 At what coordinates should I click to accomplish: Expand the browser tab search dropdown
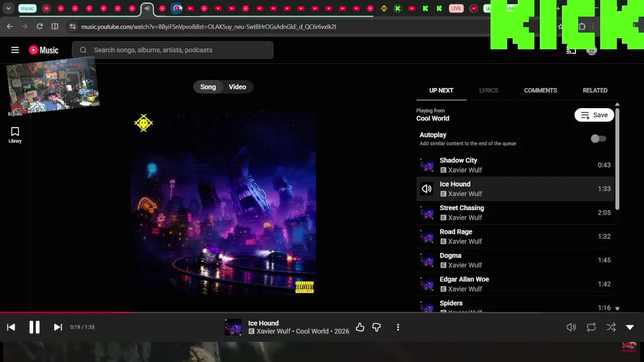tap(9, 8)
